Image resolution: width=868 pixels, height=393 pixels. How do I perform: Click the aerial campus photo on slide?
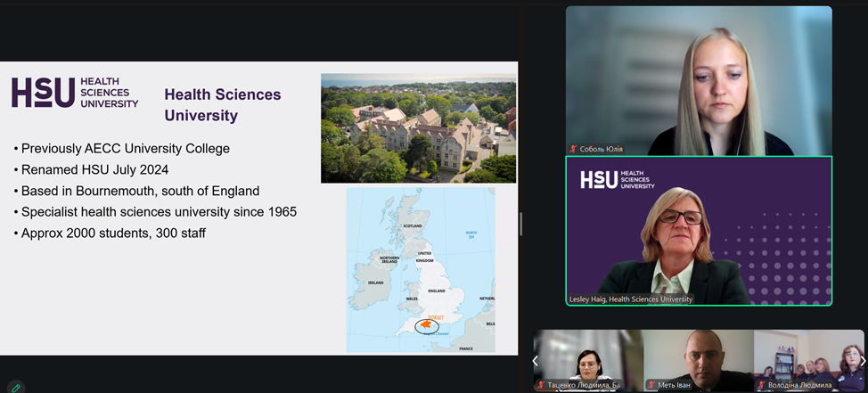[x=419, y=128]
